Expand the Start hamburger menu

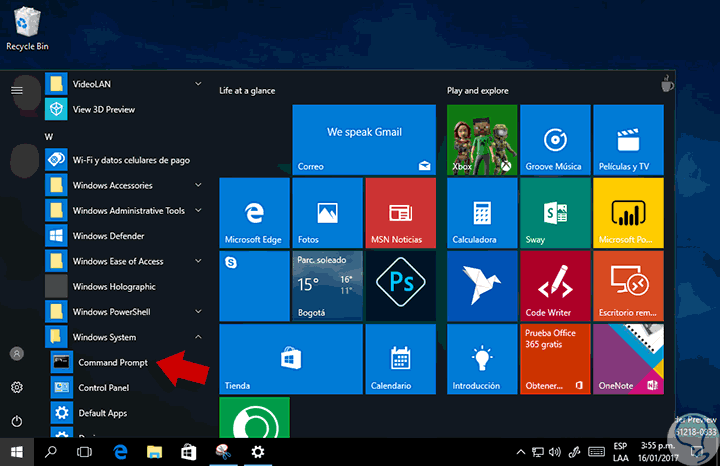click(x=17, y=90)
